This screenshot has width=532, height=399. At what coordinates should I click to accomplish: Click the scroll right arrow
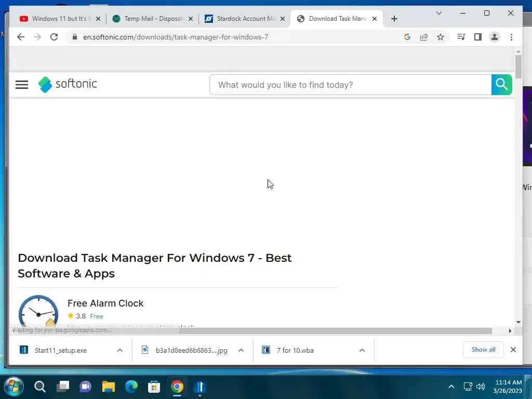click(x=510, y=331)
